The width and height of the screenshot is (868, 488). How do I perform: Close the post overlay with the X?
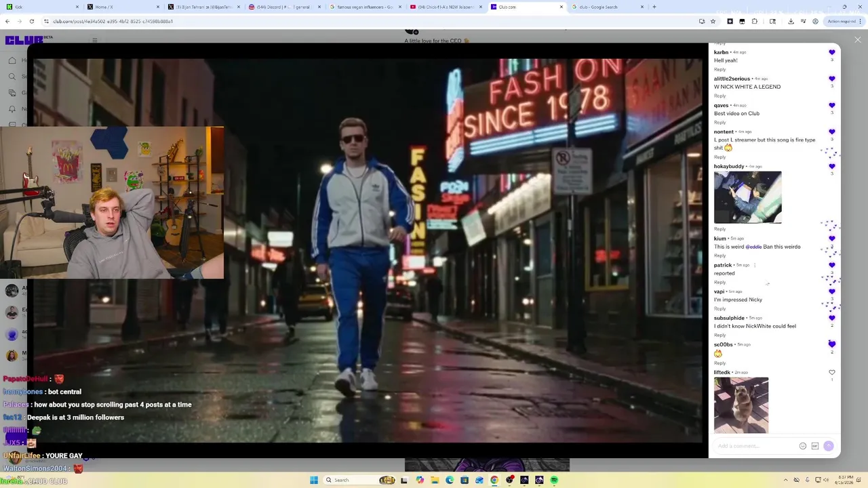coord(857,40)
